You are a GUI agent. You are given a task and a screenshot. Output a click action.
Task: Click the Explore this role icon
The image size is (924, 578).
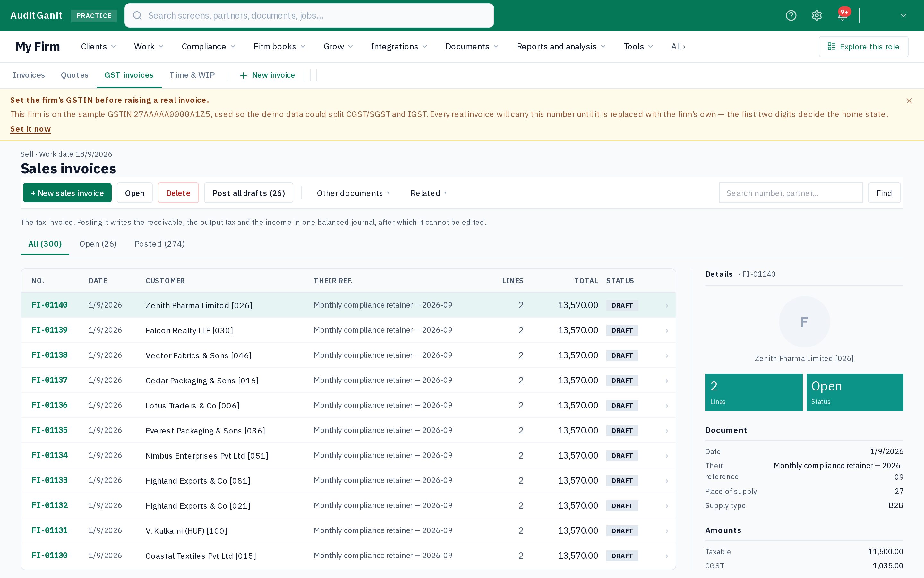coord(832,46)
